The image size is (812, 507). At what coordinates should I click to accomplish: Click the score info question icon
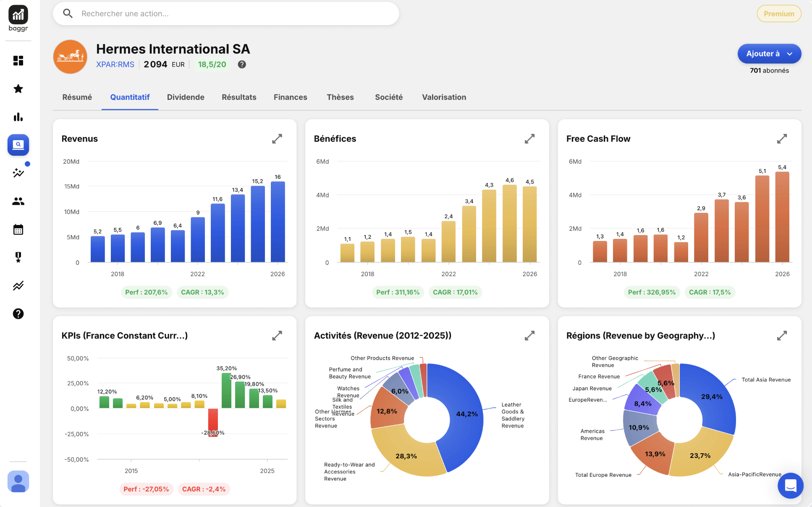pos(242,64)
